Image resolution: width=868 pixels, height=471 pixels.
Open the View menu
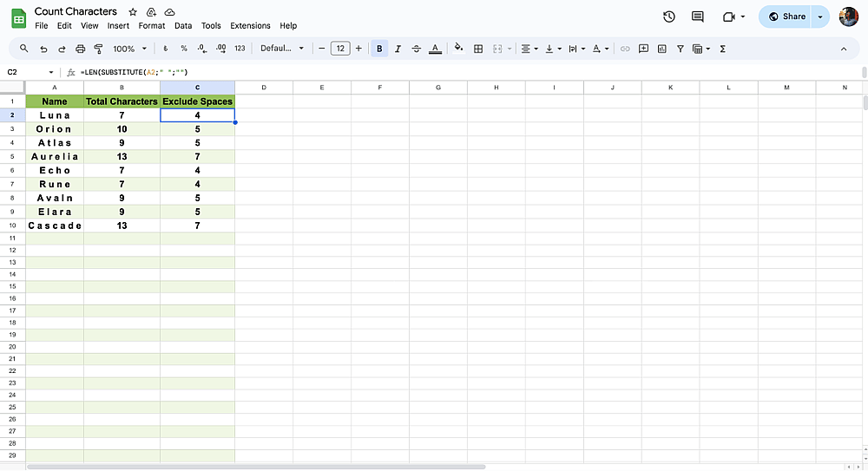tap(89, 25)
